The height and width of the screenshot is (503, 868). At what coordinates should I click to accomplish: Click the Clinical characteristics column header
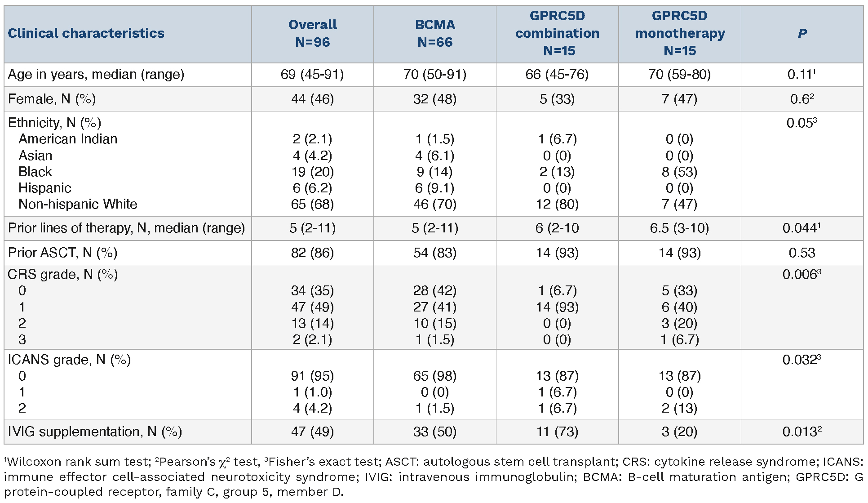(86, 33)
